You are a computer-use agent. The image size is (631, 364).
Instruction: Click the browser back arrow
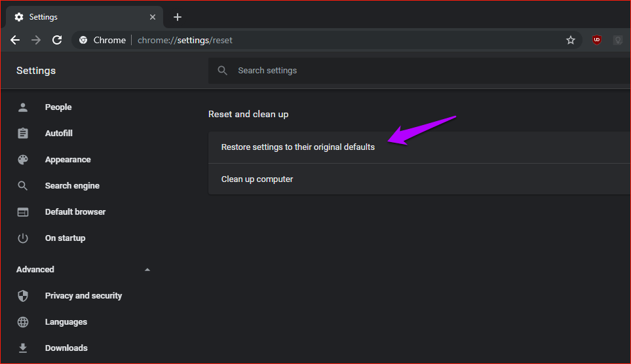click(15, 40)
